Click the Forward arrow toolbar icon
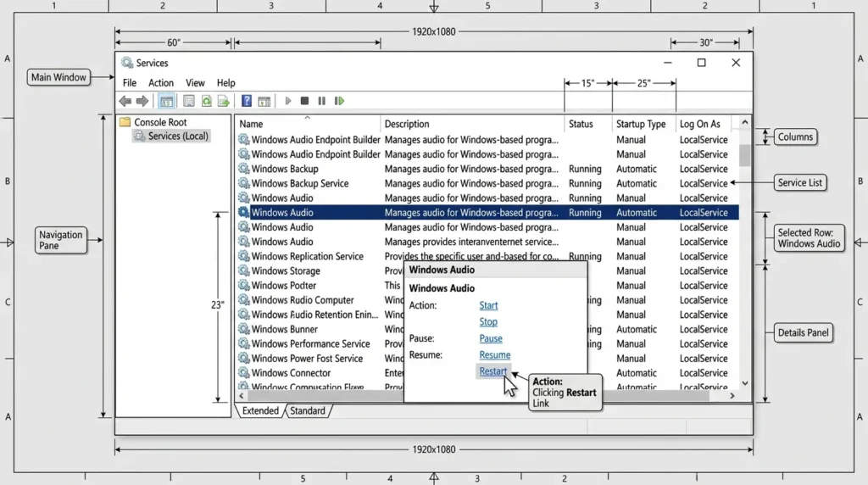This screenshot has height=485, width=868. [142, 101]
